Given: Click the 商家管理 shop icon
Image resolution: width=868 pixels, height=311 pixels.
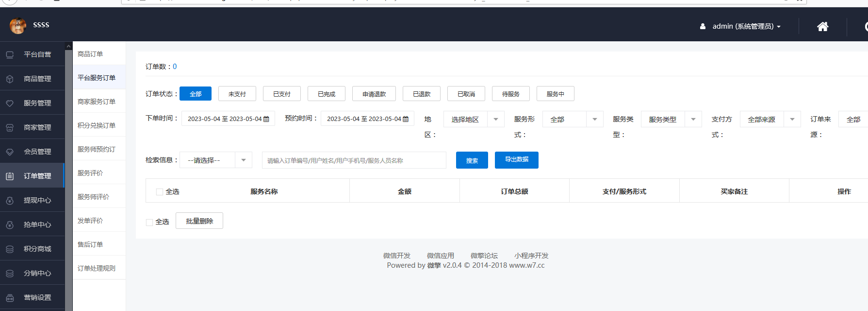Looking at the screenshot, I should click(x=10, y=128).
